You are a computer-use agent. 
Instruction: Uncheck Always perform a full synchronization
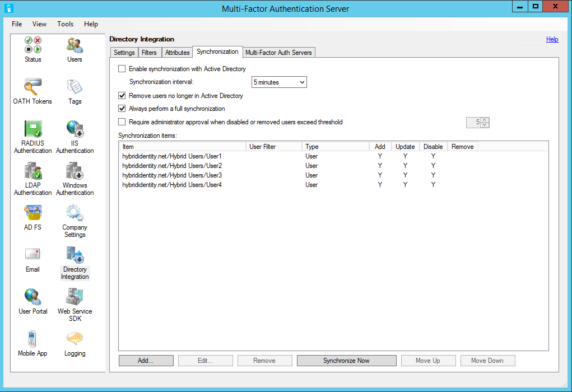point(122,108)
